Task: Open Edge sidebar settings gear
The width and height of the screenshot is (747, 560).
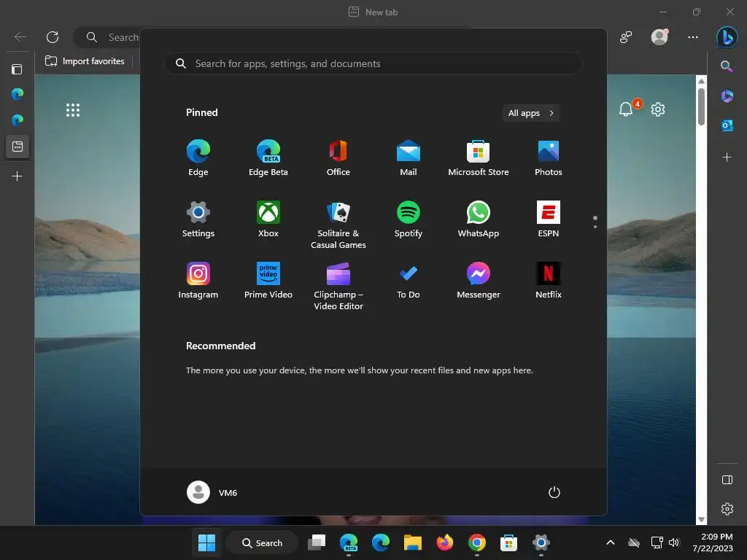Action: [x=727, y=509]
